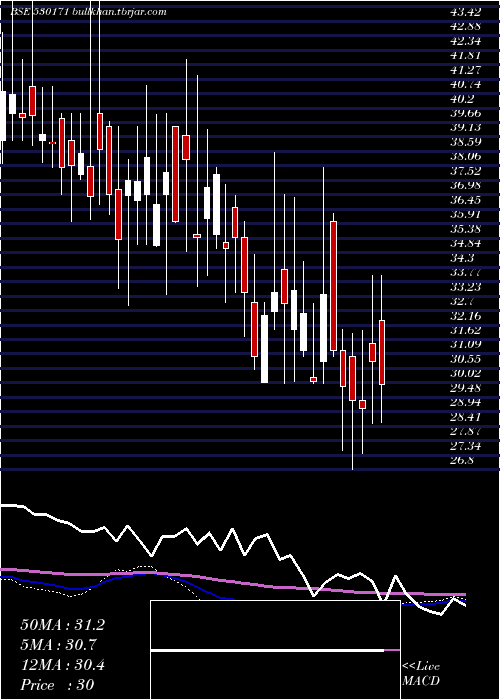Click the 43.42 price axis label
500x700 pixels.
pos(466,12)
